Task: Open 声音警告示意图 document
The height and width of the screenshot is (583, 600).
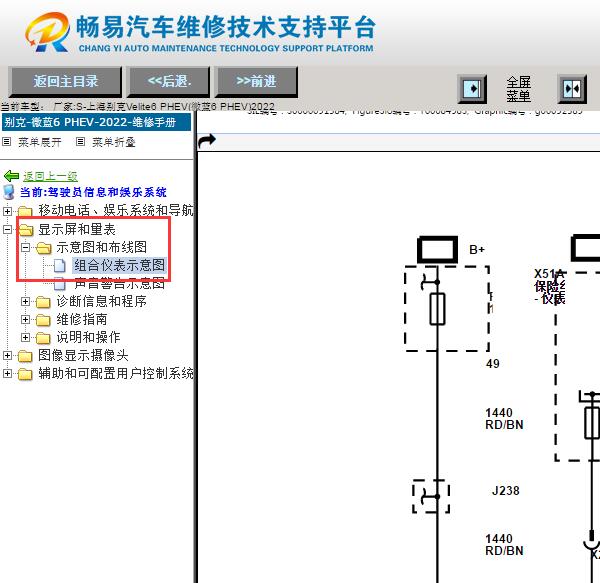Action: click(119, 283)
